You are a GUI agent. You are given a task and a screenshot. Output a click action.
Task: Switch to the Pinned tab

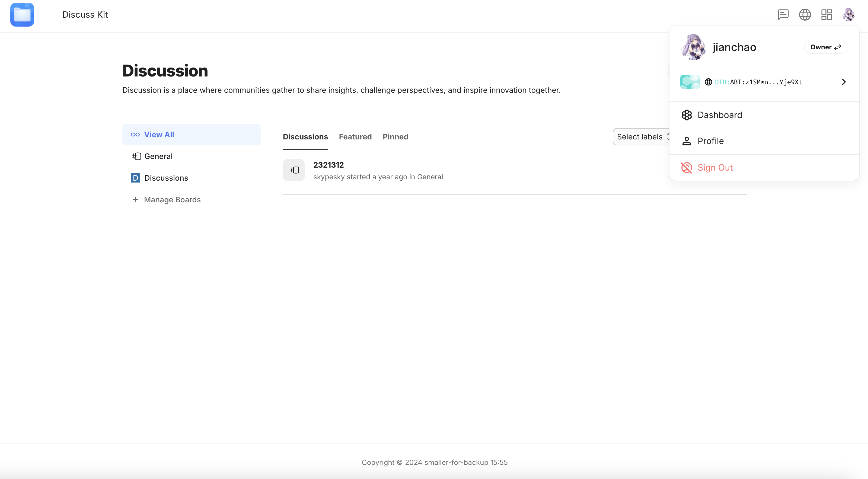point(395,137)
